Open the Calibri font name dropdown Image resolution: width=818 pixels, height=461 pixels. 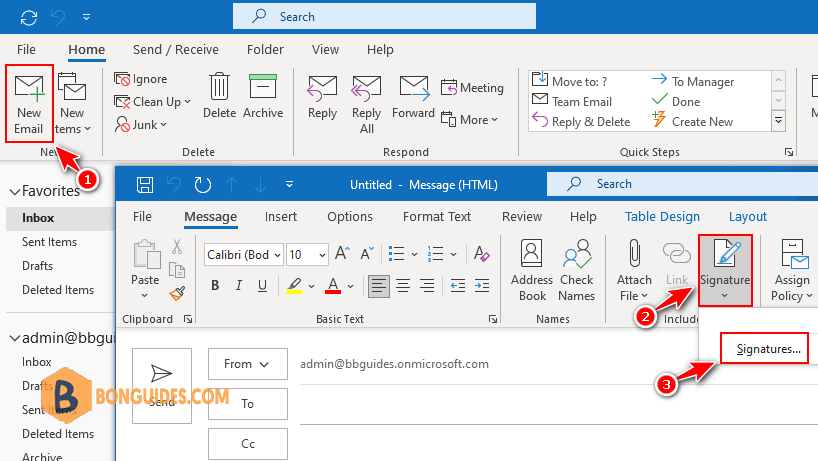pyautogui.click(x=277, y=255)
